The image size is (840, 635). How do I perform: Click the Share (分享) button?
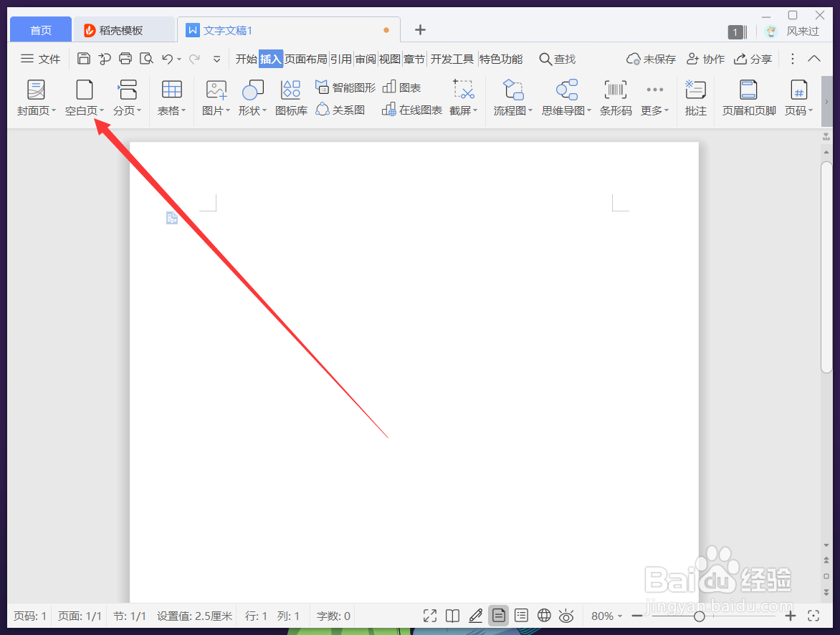(x=753, y=59)
